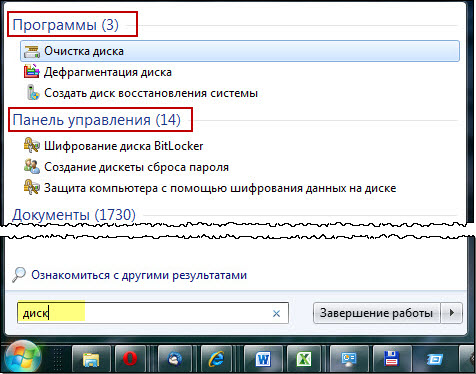This screenshot has height=374, width=476.
Task: Select Создание дискеты сброса пароля
Action: pos(136,167)
